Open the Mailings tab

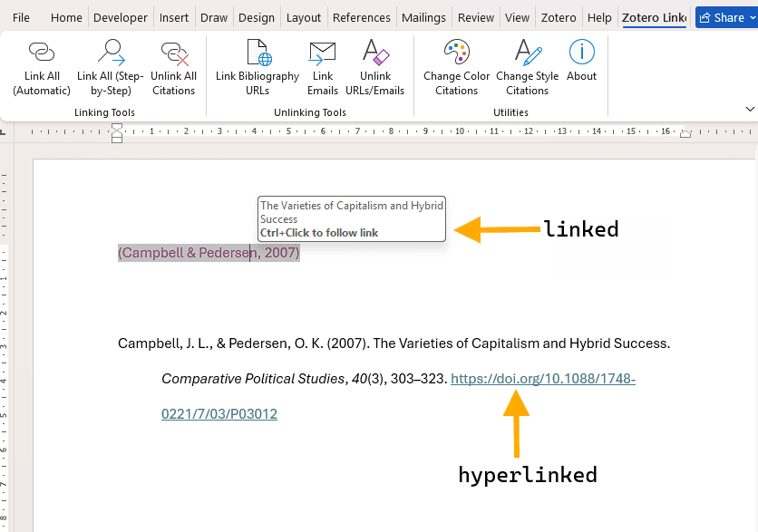point(423,17)
